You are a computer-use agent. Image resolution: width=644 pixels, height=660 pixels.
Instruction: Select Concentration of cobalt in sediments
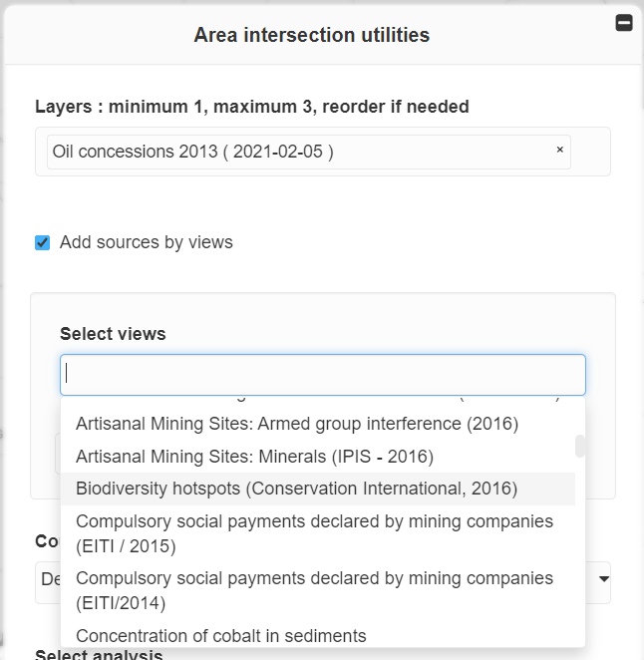[221, 635]
